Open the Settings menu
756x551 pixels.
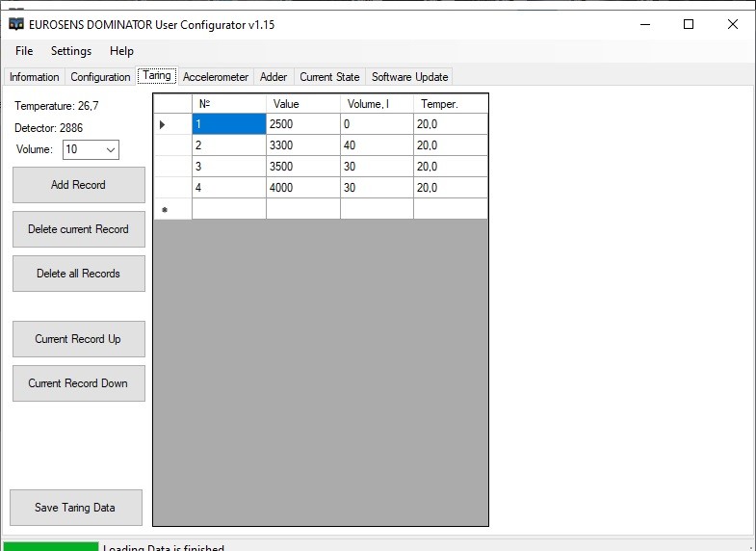point(71,51)
